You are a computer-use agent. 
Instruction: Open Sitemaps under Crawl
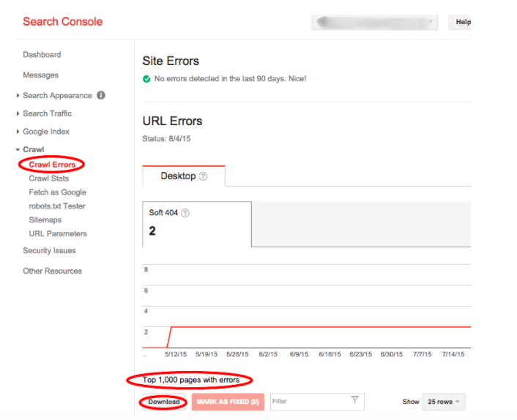[45, 220]
